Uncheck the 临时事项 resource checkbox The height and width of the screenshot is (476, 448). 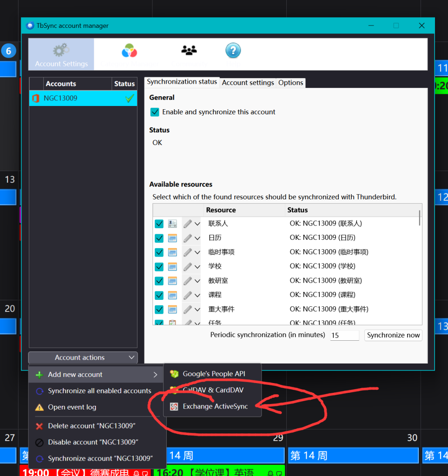159,252
